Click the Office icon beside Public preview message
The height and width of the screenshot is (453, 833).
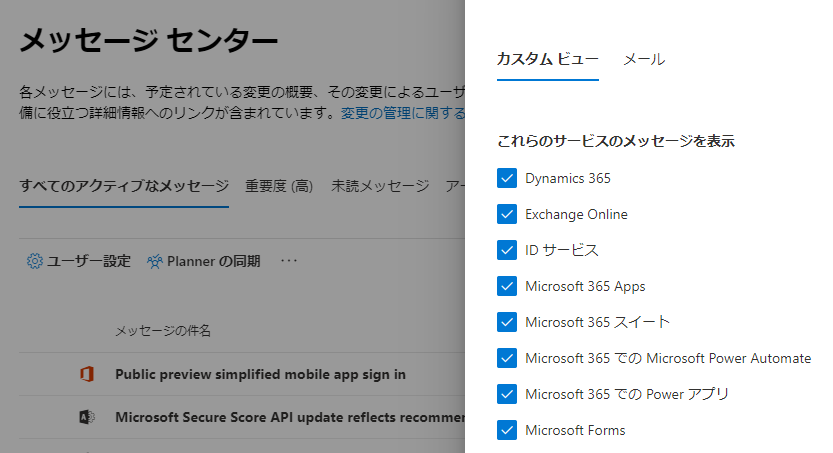(87, 374)
